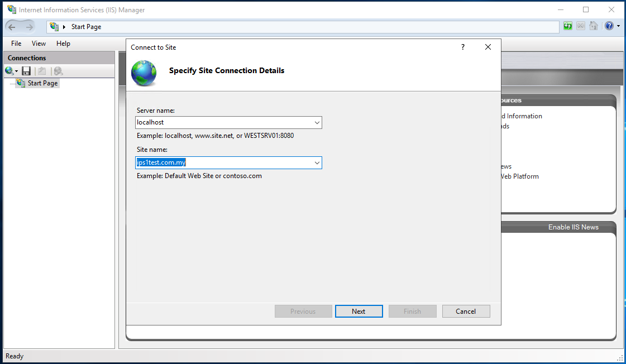
Task: Select the Start Page tree node
Action: point(42,83)
